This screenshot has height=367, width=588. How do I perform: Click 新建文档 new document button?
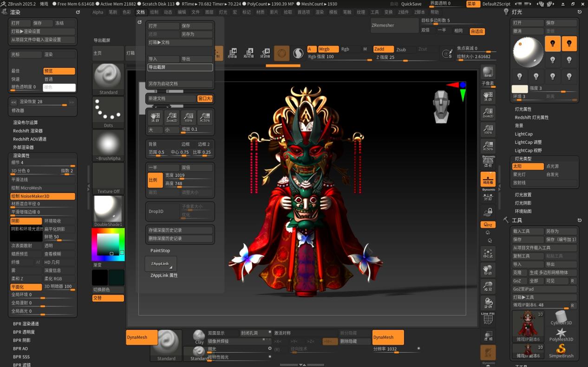tap(171, 98)
